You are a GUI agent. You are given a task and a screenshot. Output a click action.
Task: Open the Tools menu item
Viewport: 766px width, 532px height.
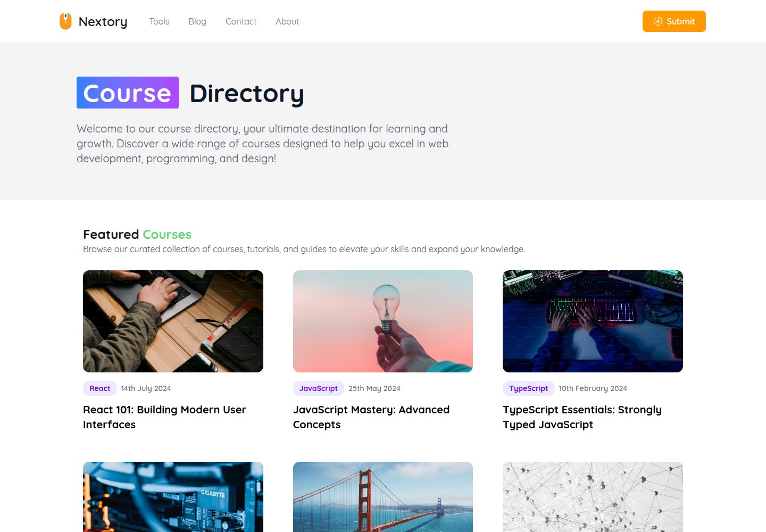click(x=159, y=21)
